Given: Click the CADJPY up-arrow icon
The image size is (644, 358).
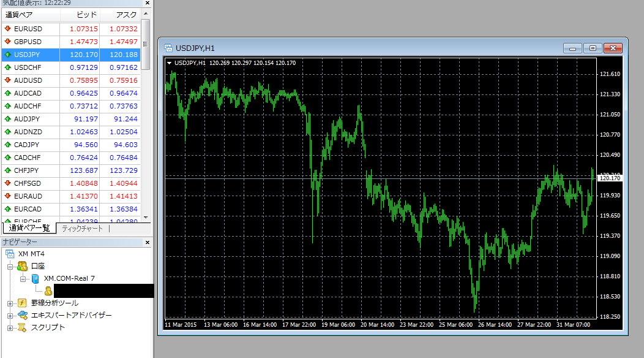Looking at the screenshot, I should pos(7,145).
